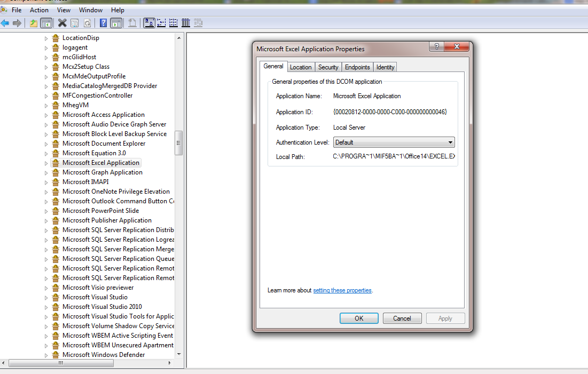Expand Microsoft Audio Device Graph Server node
This screenshot has height=374, width=588.
pyautogui.click(x=46, y=125)
